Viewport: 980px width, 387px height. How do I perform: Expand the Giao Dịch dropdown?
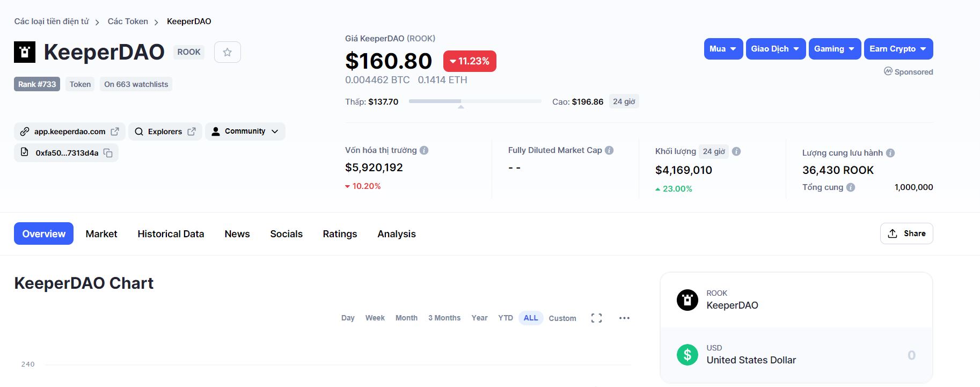coord(775,49)
